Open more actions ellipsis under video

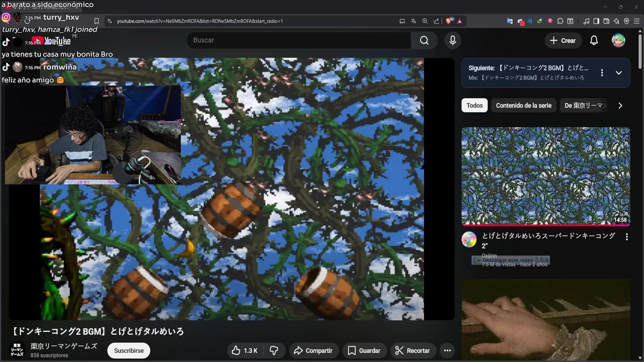click(447, 350)
